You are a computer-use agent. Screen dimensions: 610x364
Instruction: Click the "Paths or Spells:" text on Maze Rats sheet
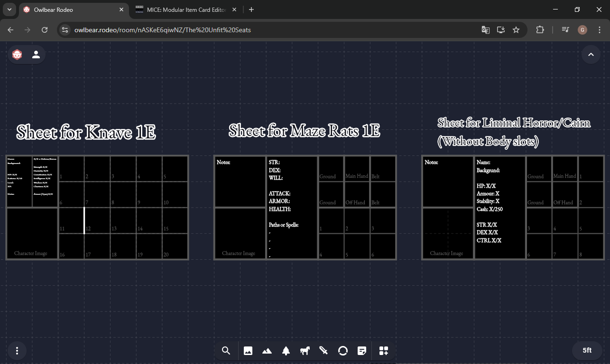tap(284, 225)
